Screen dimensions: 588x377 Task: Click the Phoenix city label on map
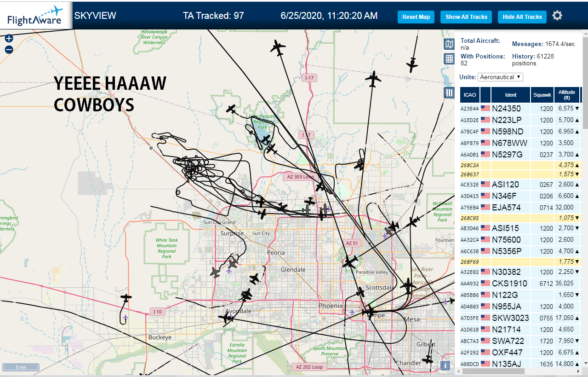click(331, 306)
